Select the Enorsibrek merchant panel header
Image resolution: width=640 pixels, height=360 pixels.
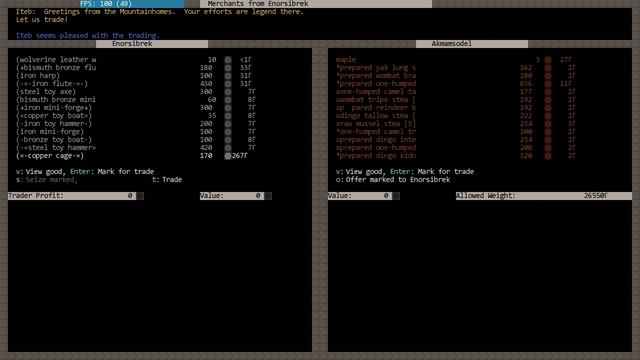tap(152, 44)
